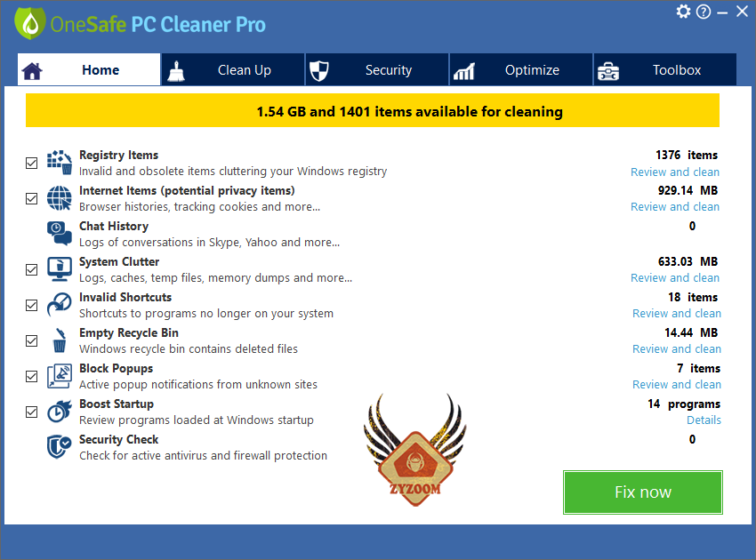
Task: Click the Home house icon
Action: click(x=32, y=71)
